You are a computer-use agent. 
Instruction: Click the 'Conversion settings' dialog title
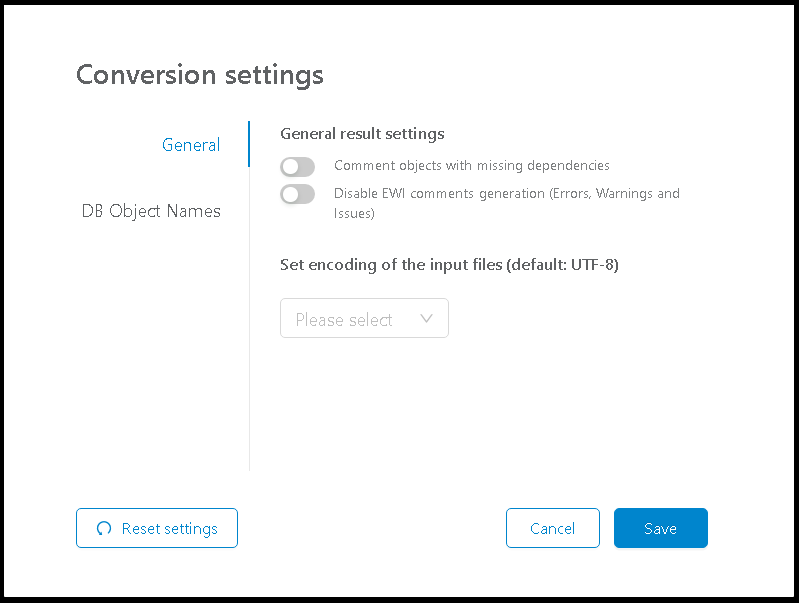[200, 75]
